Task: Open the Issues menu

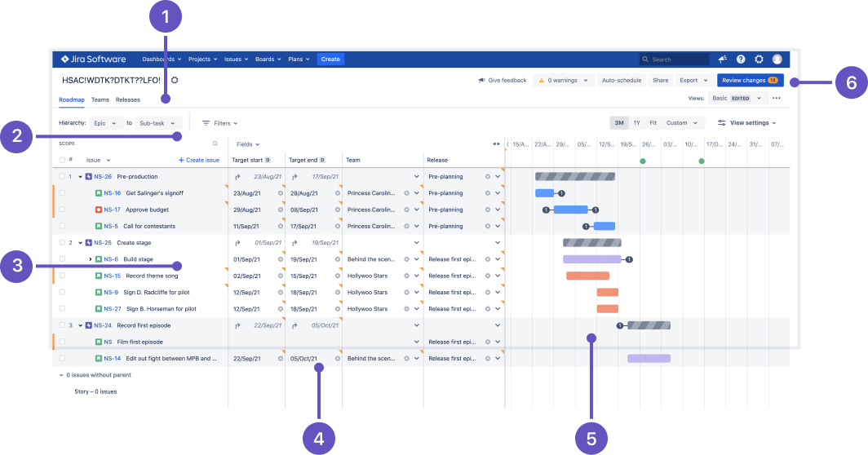Action: click(x=237, y=60)
